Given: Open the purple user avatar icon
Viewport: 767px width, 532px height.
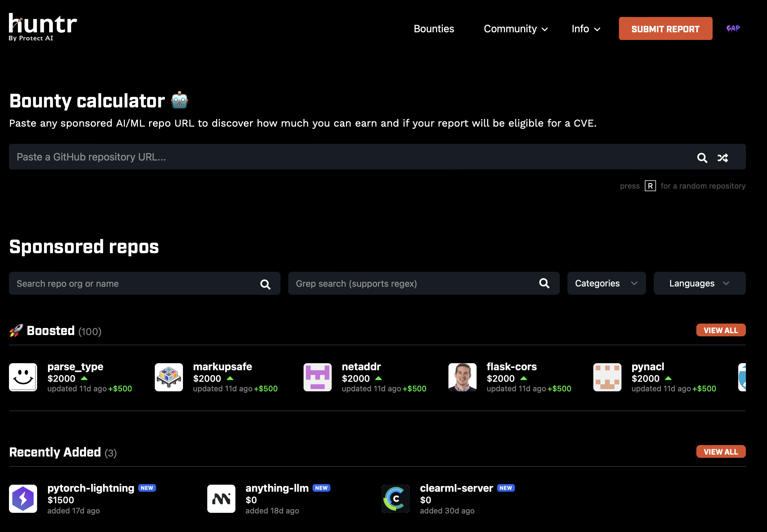Looking at the screenshot, I should pyautogui.click(x=733, y=29).
